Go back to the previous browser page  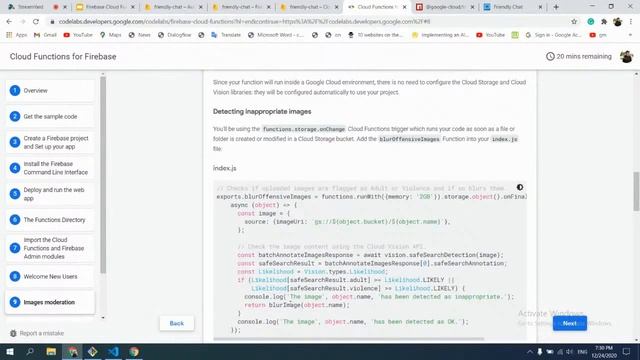click(9, 22)
